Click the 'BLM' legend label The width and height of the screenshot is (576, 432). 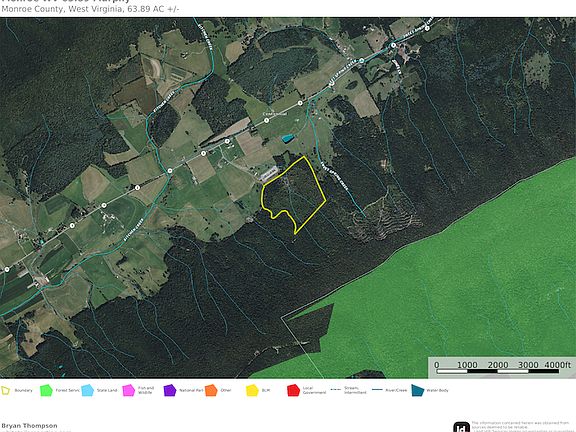pyautogui.click(x=266, y=390)
